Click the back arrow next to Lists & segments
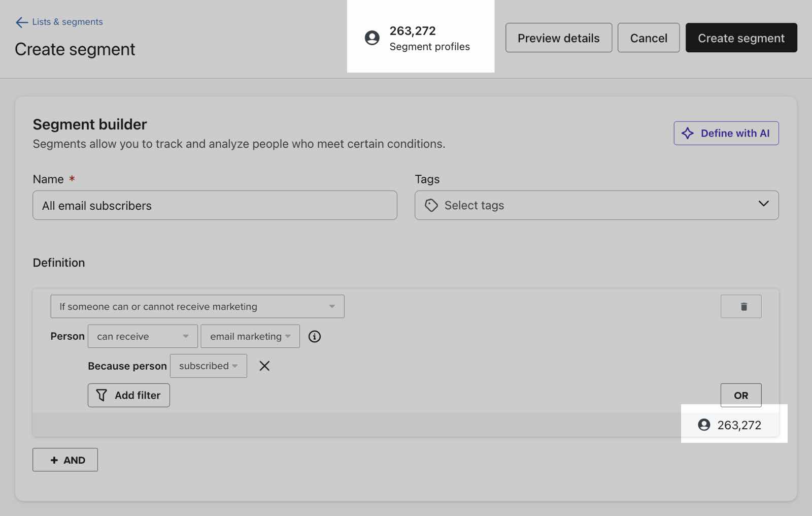812x516 pixels. pyautogui.click(x=20, y=22)
